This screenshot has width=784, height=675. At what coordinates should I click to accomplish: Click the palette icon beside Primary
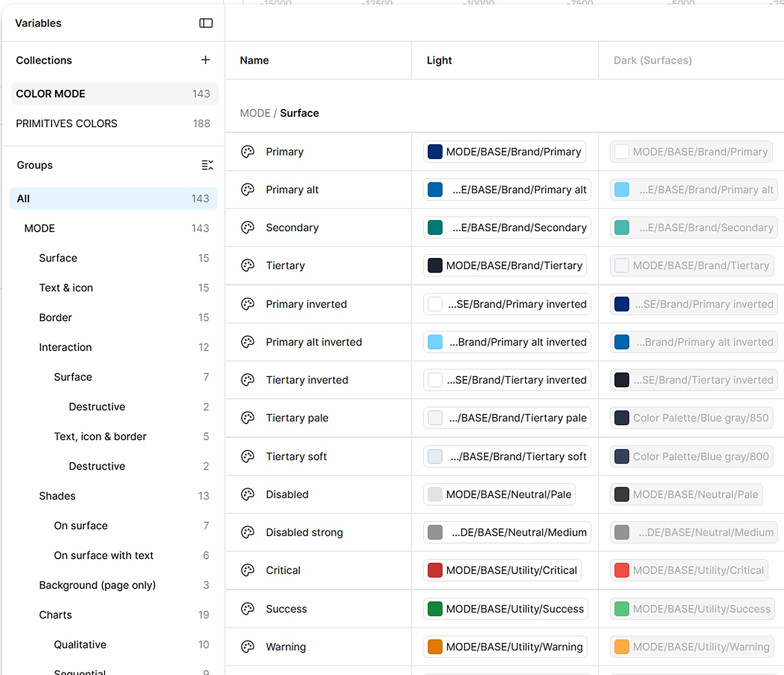pos(248,152)
